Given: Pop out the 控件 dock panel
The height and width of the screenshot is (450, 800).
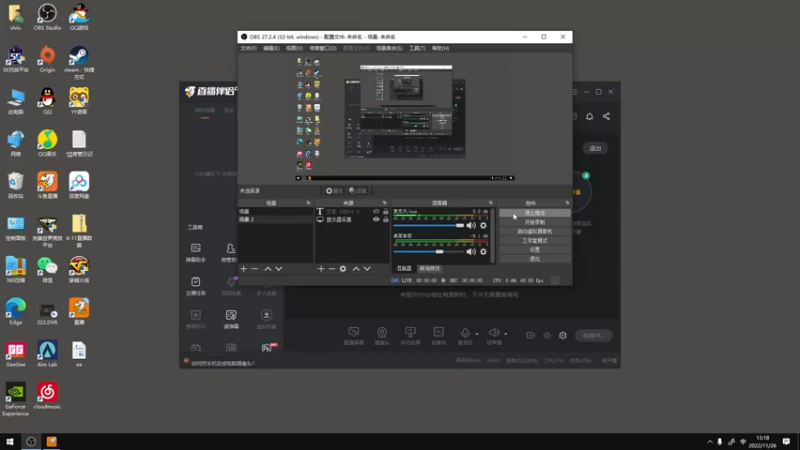Looking at the screenshot, I should 567,203.
